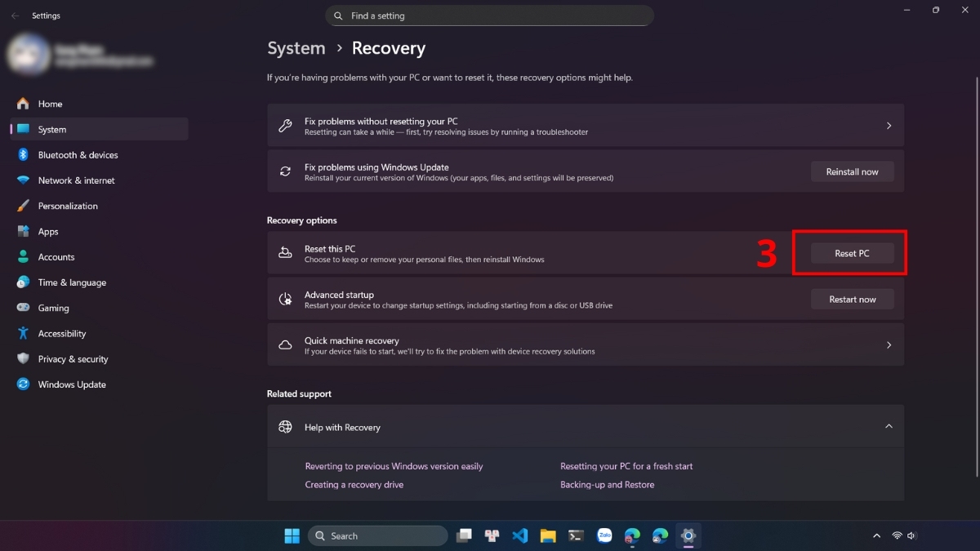Click the Find a setting search box
Screen dimensions: 980x551
[x=490, y=15]
